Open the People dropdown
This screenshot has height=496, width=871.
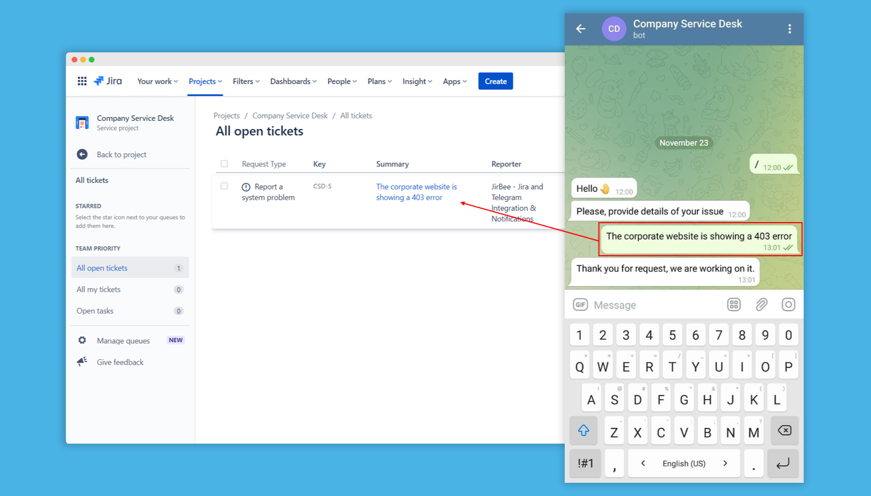(342, 81)
